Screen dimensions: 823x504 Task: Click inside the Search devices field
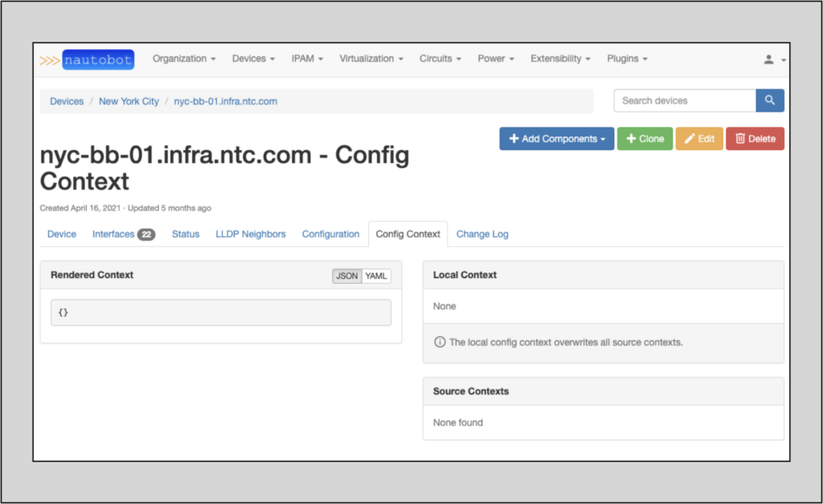coord(683,100)
